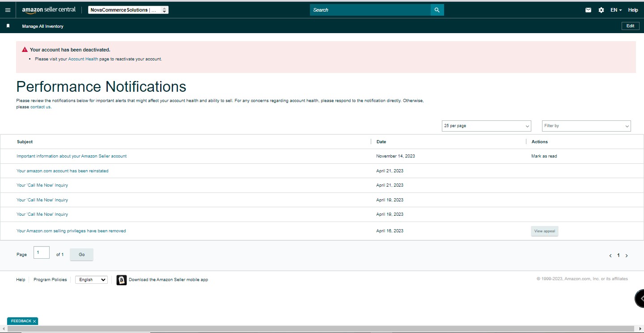The image size is (644, 333).
Task: Click the footer Help link
Action: (21, 280)
